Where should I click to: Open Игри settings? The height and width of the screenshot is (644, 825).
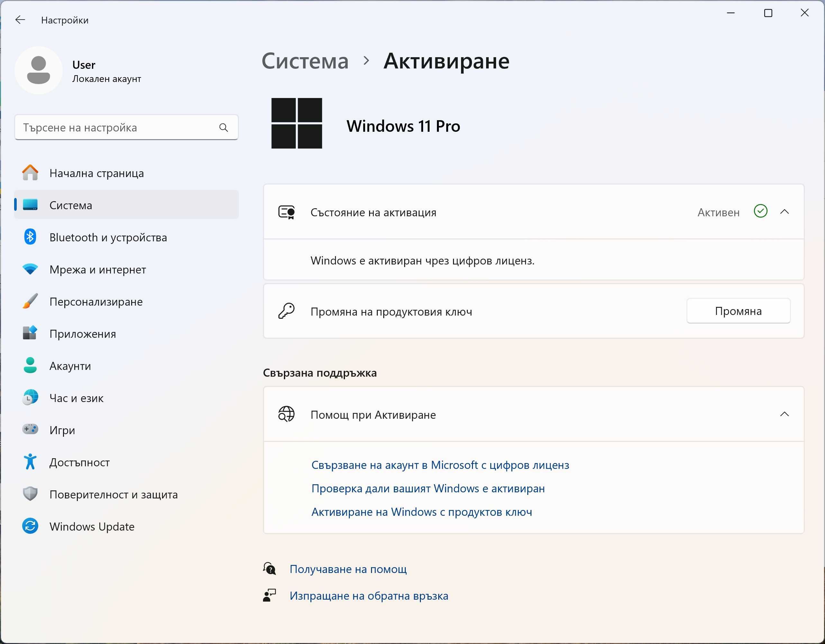(127, 430)
